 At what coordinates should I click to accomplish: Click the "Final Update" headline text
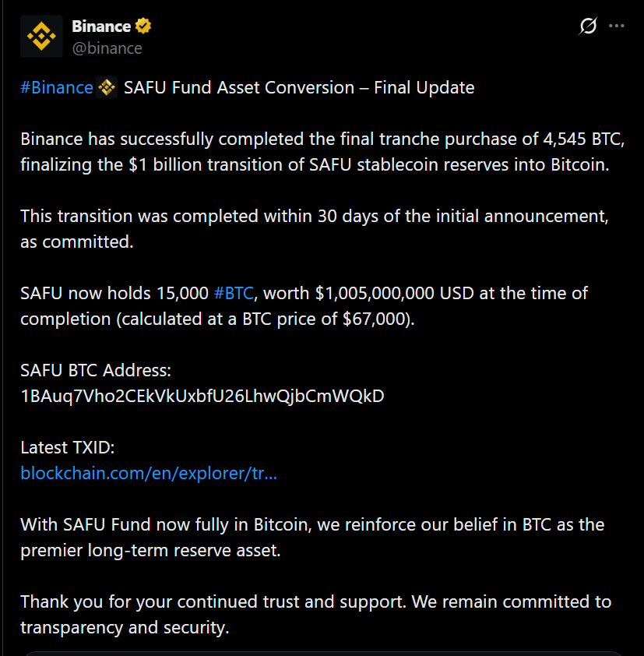pyautogui.click(x=424, y=87)
